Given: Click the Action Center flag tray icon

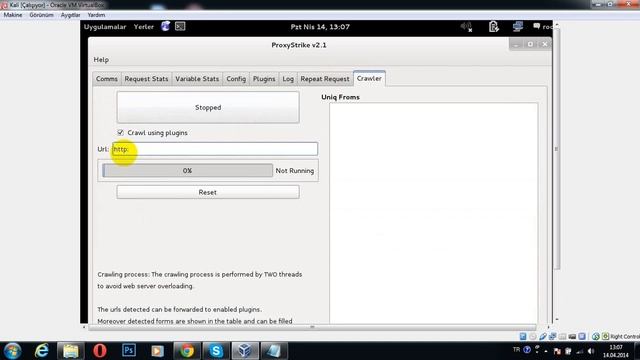Looking at the screenshot, I should click(x=557, y=351).
